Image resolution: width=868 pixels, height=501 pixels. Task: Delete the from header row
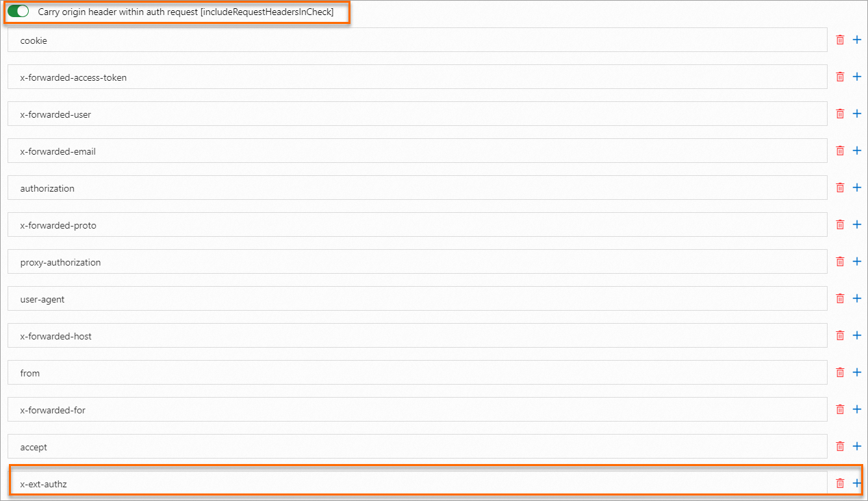[840, 372]
